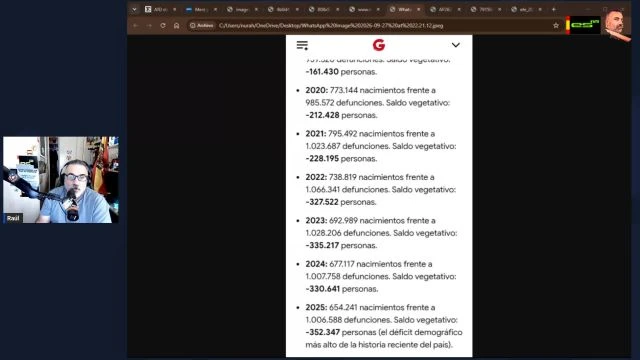Click the bold -228.195 figure

coord(322,158)
